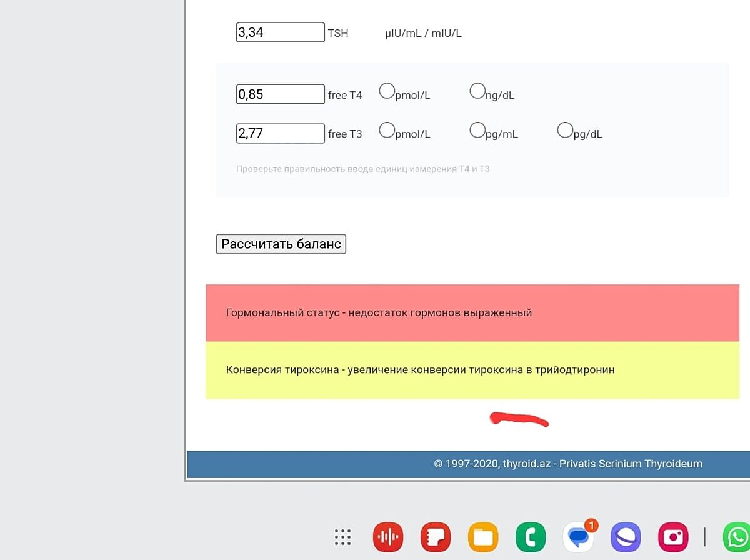Select pmol/L unit for free T4

387,91
